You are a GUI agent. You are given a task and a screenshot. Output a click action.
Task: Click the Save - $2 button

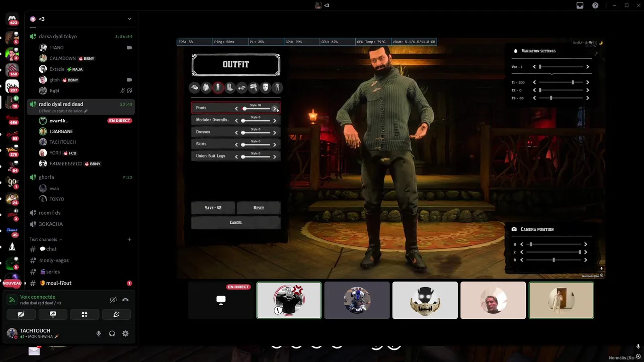pos(213,208)
